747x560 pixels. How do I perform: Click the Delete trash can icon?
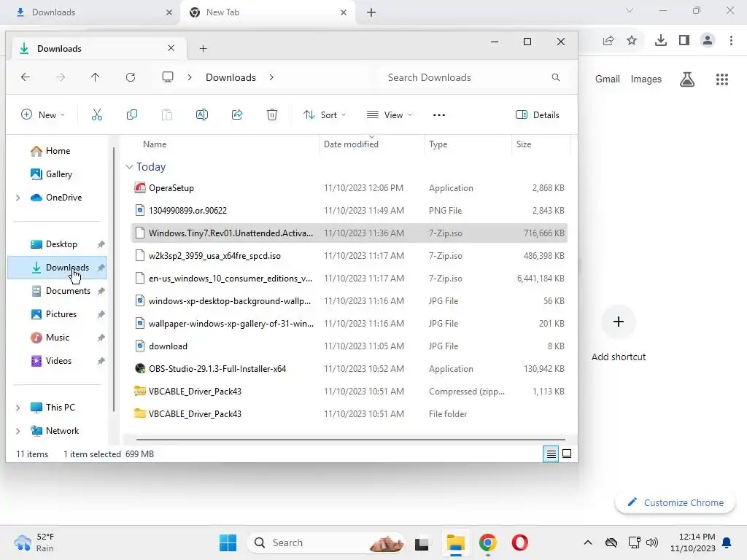tap(272, 114)
